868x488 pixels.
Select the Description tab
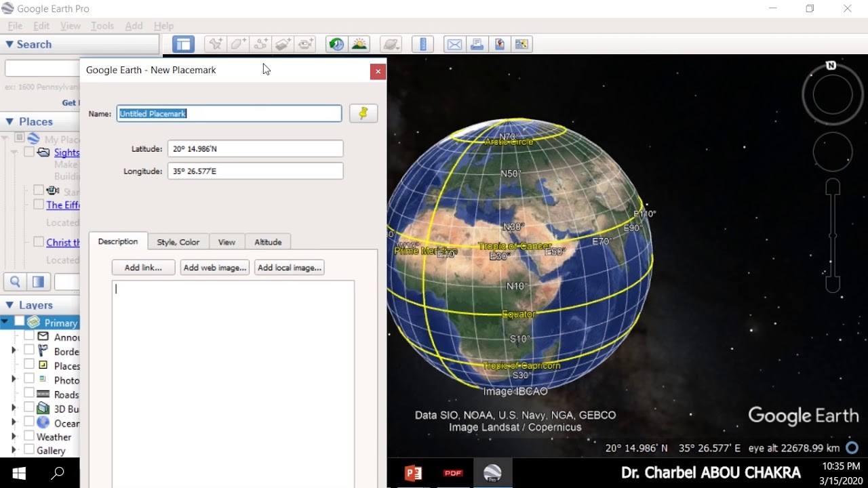pyautogui.click(x=118, y=241)
